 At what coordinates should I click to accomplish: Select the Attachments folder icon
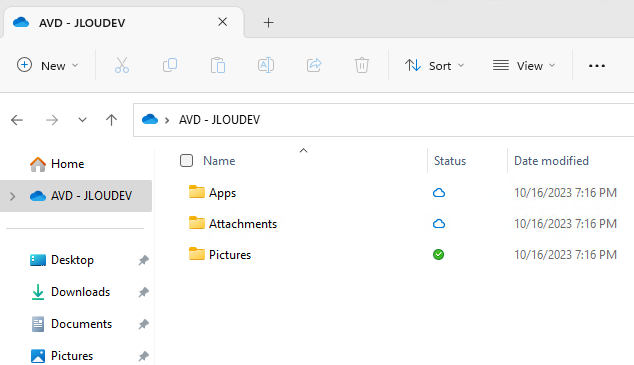click(197, 223)
